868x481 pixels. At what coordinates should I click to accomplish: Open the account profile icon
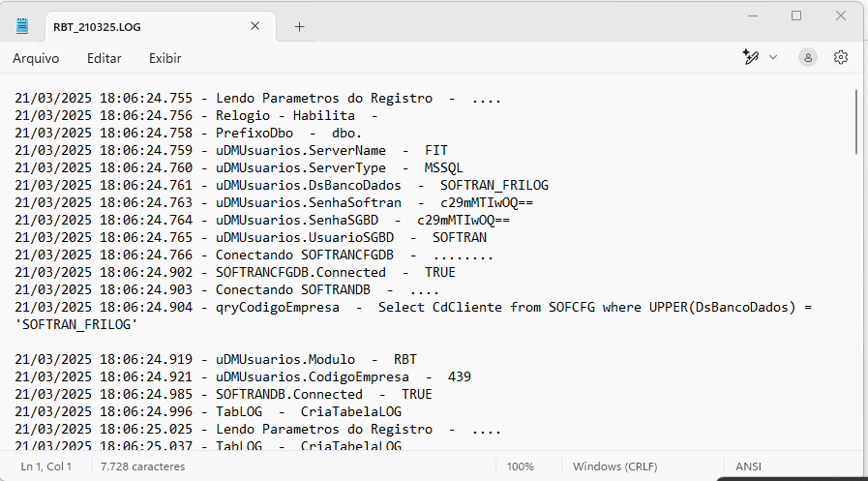pos(807,58)
